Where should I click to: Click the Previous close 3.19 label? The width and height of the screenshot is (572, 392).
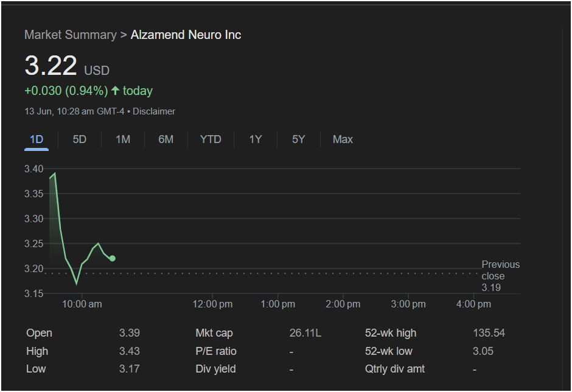pos(500,276)
